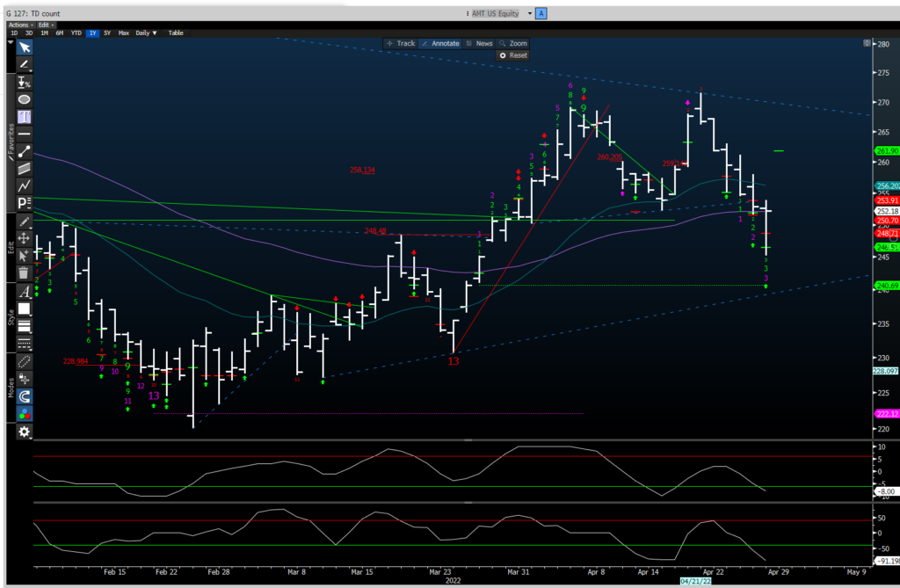This screenshot has height=588, width=900.
Task: Select the ellipse drawing tool
Action: point(24,99)
